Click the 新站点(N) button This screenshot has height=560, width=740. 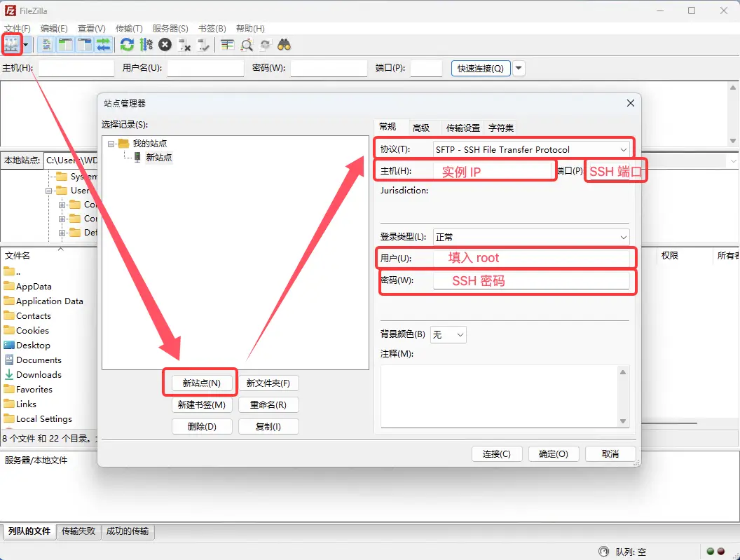(x=201, y=383)
